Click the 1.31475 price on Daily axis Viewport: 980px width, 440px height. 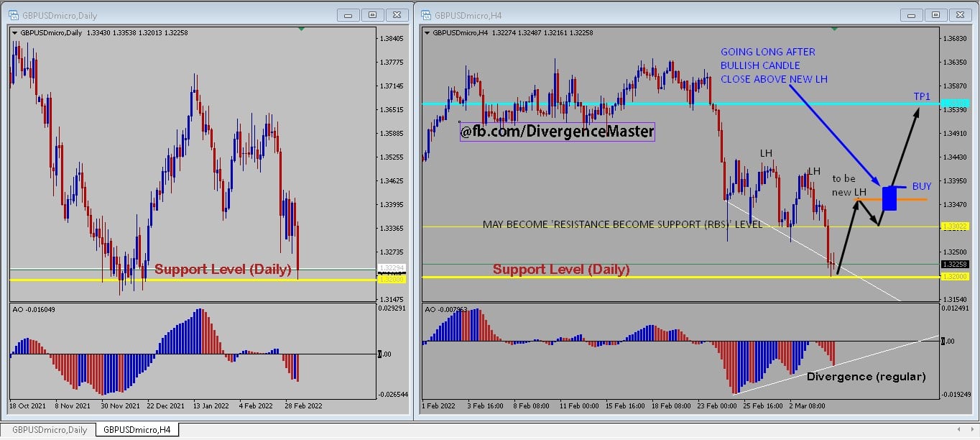(x=392, y=299)
